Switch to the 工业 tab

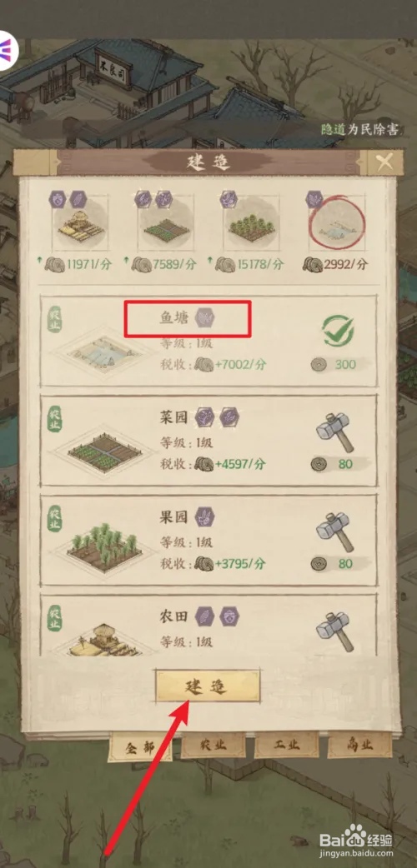pos(287,745)
